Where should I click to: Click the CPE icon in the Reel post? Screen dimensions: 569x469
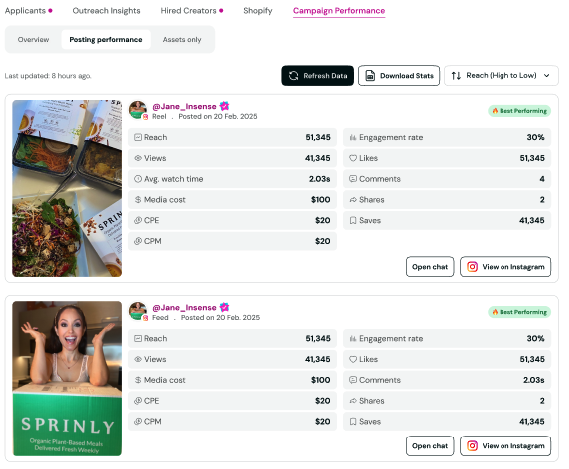click(x=138, y=220)
